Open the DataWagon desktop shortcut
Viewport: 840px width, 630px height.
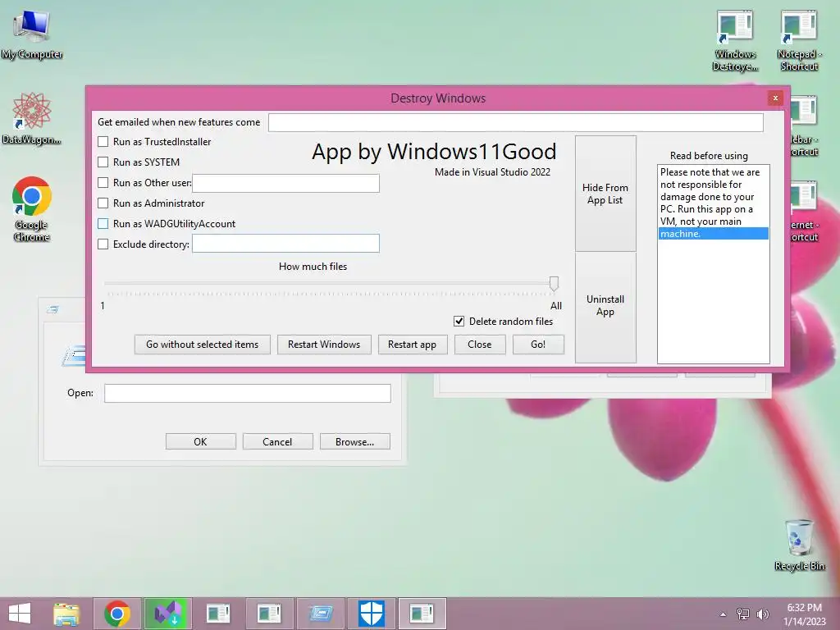(32, 119)
